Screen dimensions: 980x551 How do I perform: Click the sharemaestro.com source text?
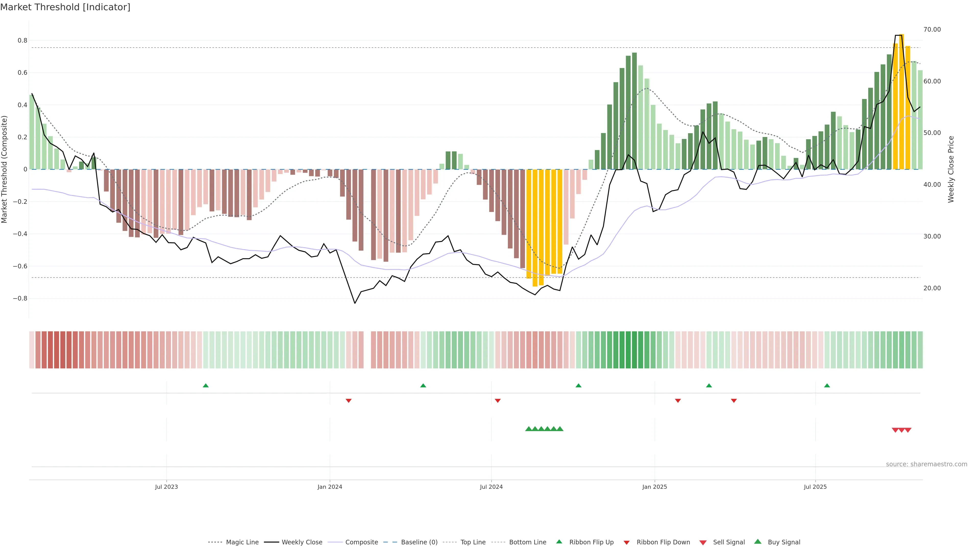coord(926,464)
